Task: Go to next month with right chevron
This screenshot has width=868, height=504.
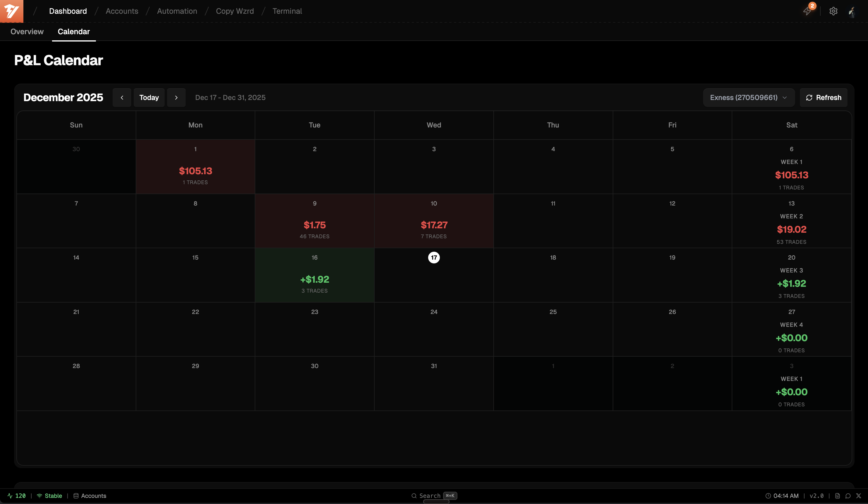Action: [176, 97]
